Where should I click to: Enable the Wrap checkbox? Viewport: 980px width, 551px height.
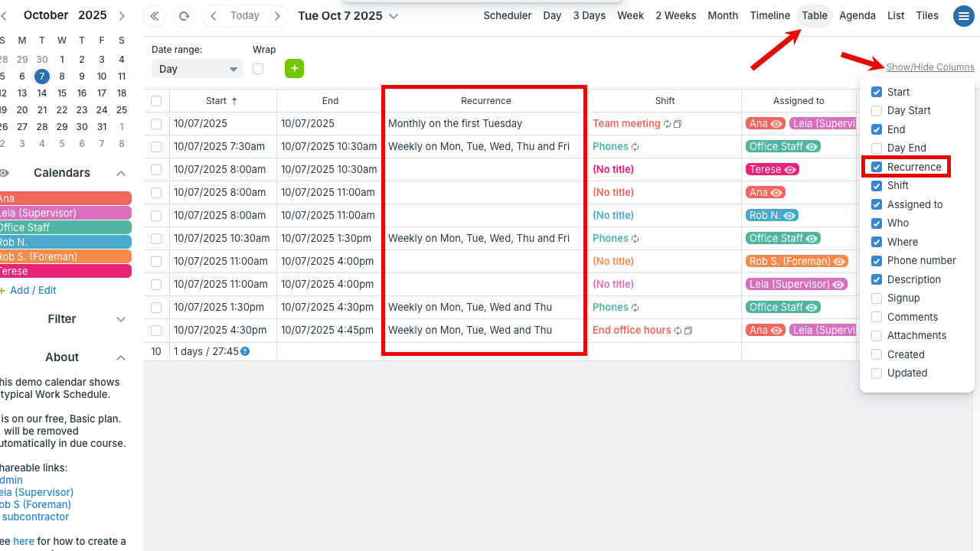coord(258,69)
